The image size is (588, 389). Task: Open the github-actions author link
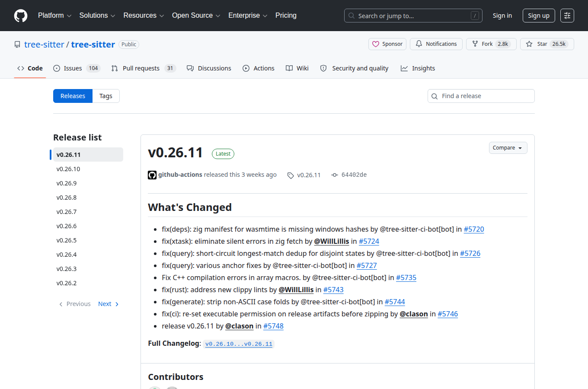pyautogui.click(x=180, y=175)
